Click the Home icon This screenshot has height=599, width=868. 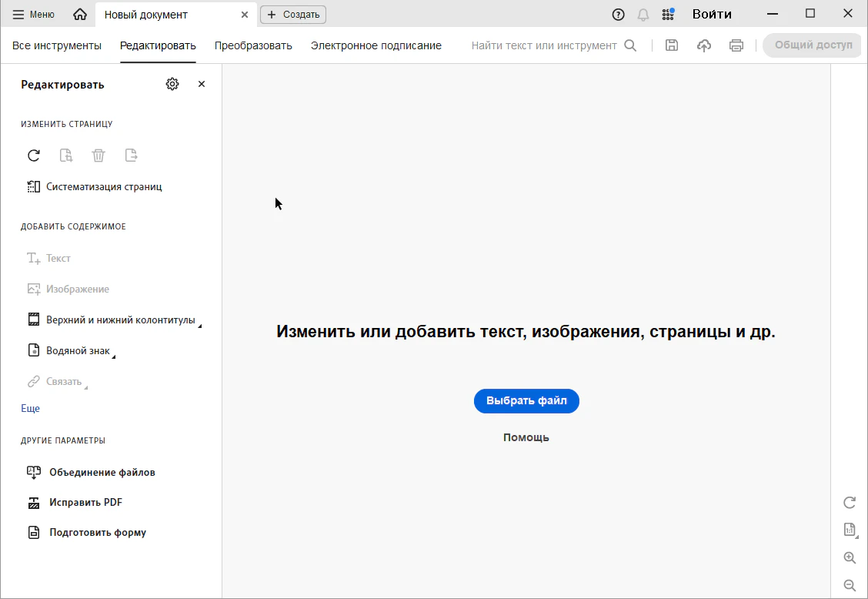80,15
